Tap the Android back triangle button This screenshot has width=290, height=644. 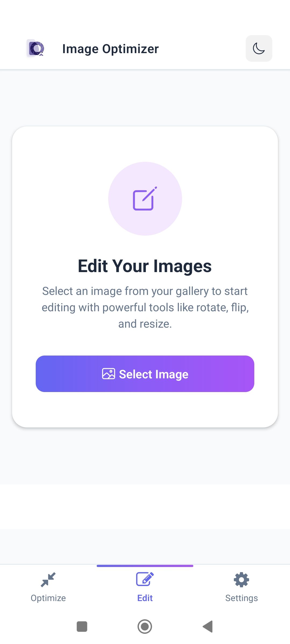[208, 627]
